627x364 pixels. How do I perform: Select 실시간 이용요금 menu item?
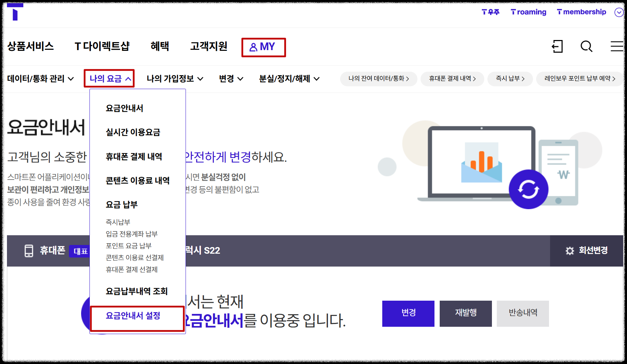point(133,132)
